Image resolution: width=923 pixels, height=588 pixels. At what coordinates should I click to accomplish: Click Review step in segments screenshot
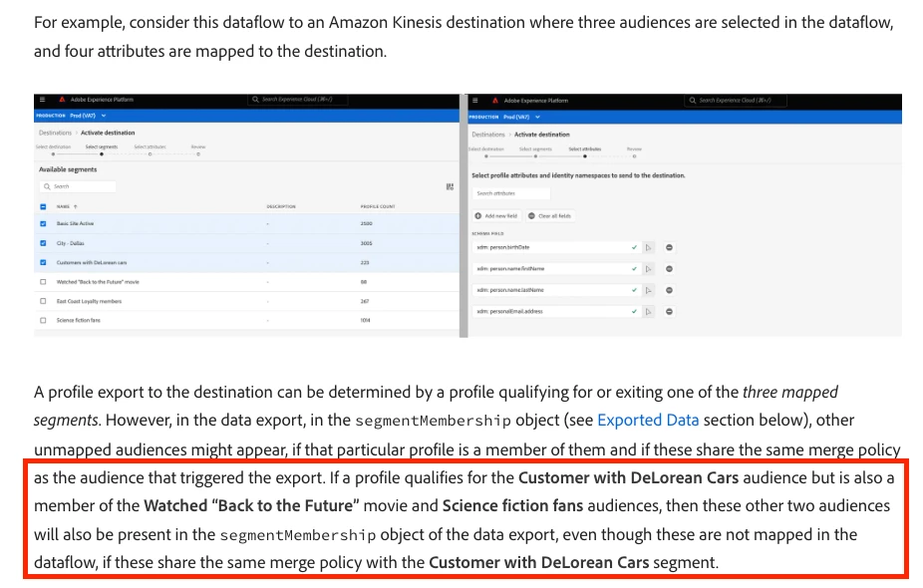point(198,147)
